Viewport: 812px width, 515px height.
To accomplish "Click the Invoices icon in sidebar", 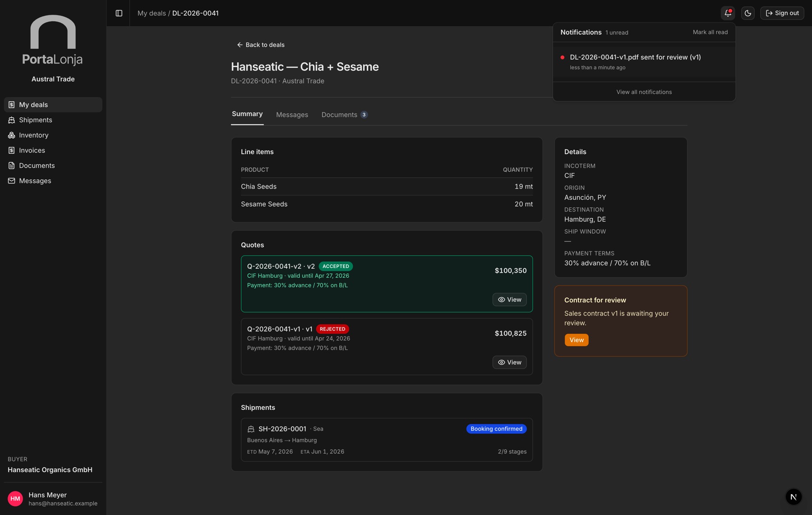I will pyautogui.click(x=12, y=151).
